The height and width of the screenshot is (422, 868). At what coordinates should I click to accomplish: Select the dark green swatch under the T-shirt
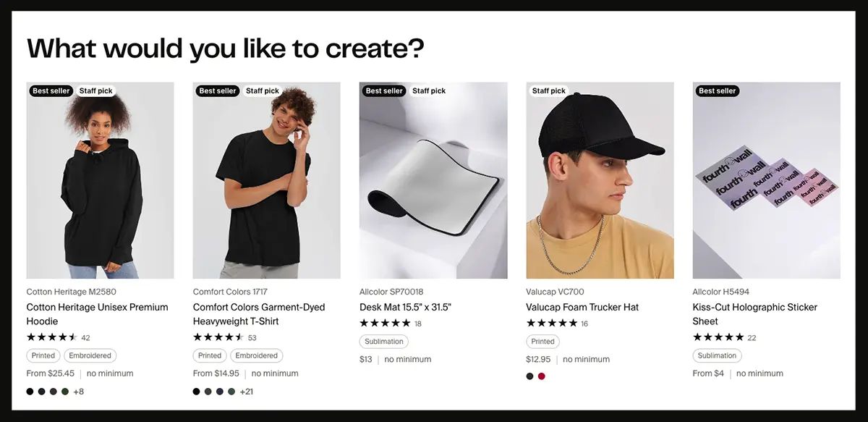(x=231, y=392)
